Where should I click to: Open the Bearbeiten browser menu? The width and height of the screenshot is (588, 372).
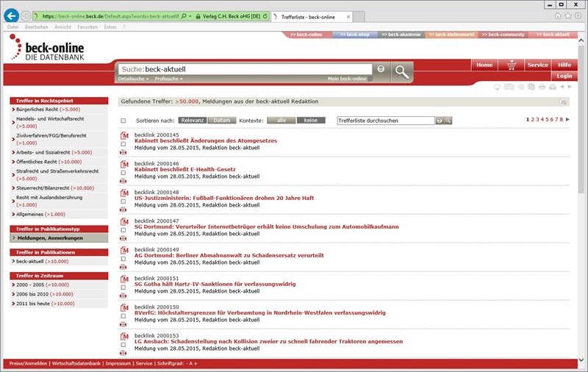pos(36,27)
